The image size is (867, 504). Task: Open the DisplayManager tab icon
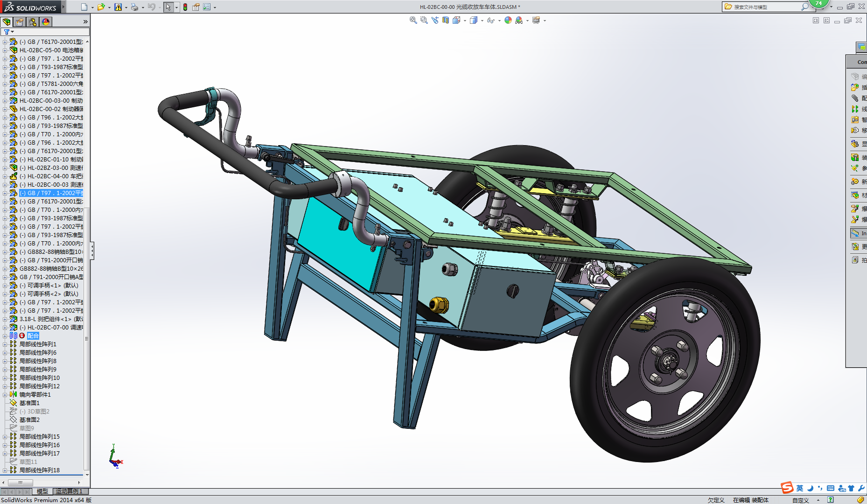tap(46, 22)
